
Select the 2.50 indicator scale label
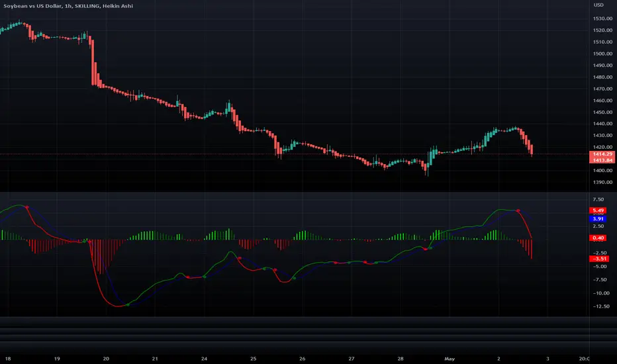point(598,226)
